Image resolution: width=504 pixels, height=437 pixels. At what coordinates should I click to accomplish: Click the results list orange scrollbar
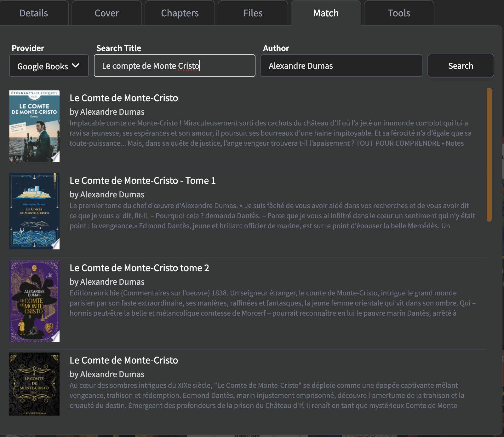click(489, 154)
